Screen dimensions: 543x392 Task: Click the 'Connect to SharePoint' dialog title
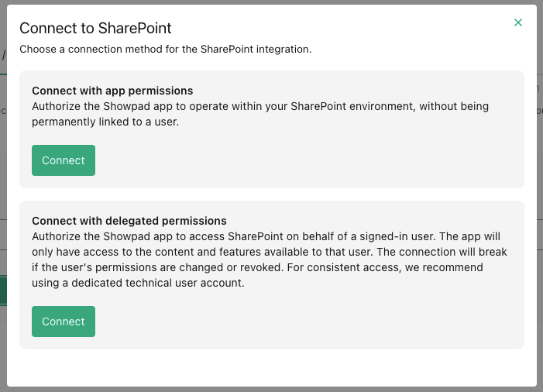click(x=95, y=28)
